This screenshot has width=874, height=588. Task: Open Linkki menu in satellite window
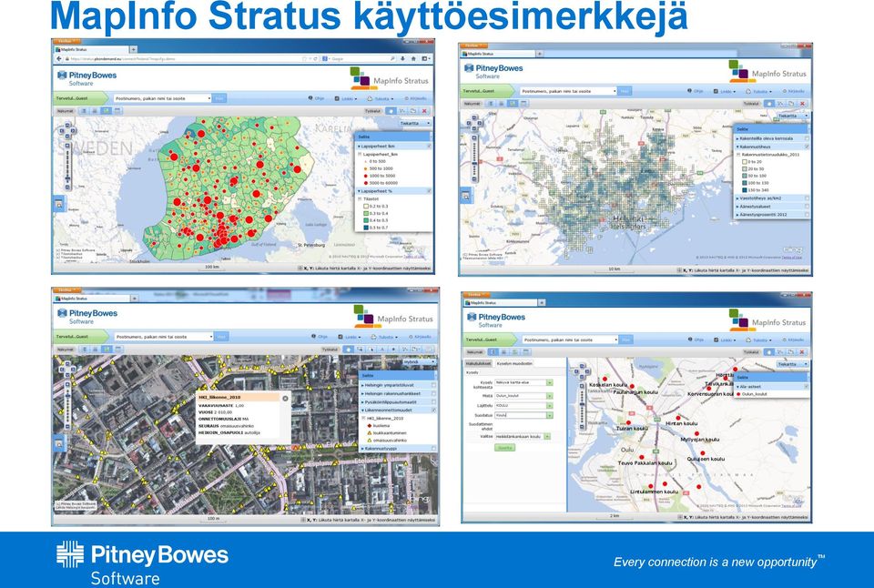(349, 337)
